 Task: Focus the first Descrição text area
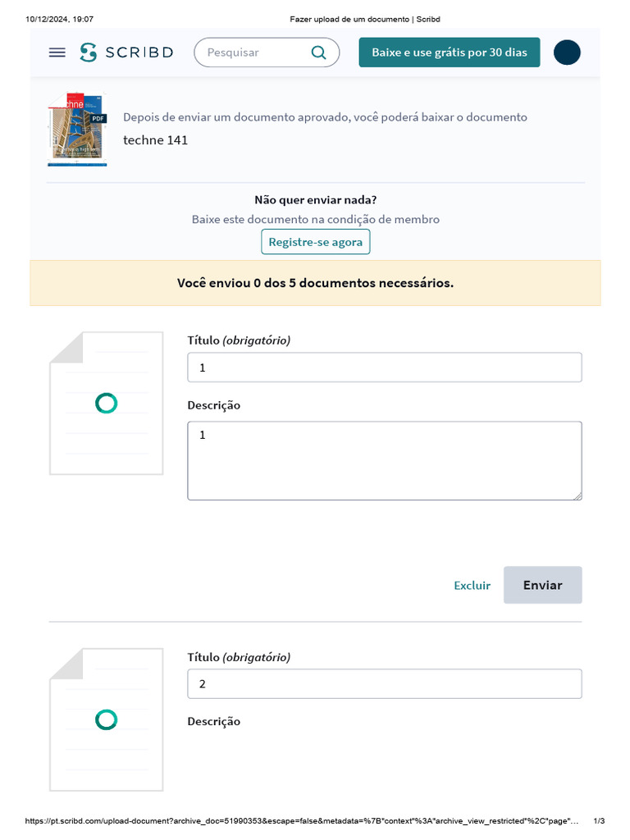[x=384, y=460]
